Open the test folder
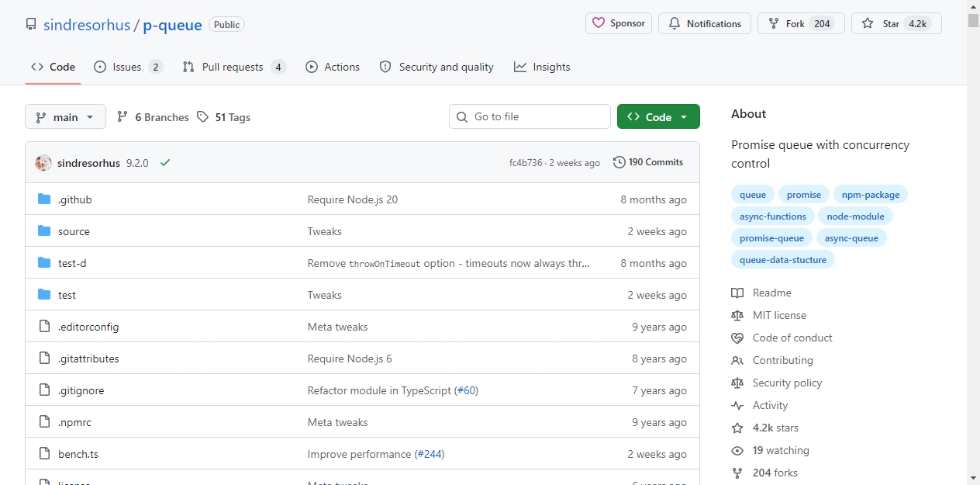 click(67, 295)
